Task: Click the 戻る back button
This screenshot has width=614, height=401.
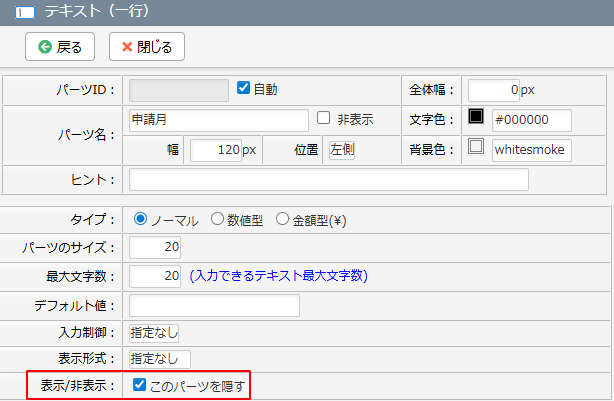Action: coord(60,47)
